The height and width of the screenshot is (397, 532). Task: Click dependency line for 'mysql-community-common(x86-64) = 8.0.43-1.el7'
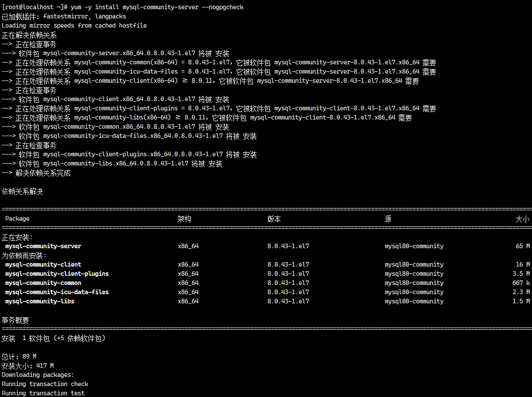coord(219,63)
